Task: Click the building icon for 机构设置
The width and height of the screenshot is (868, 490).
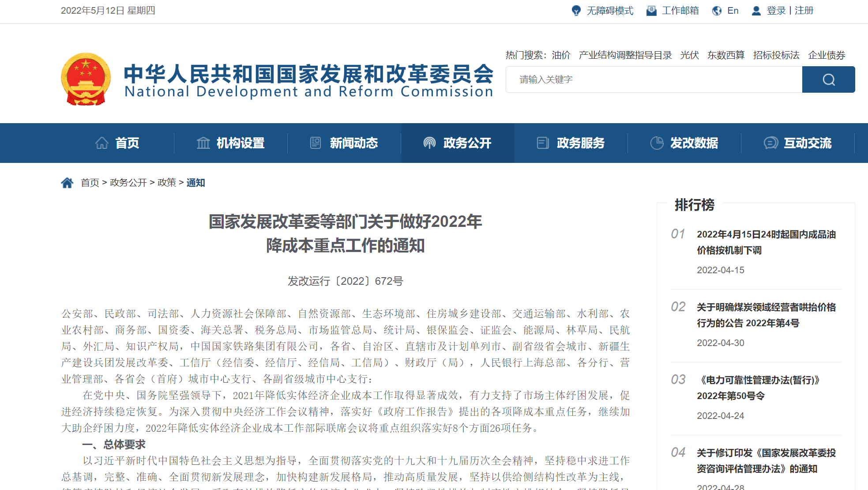Action: tap(203, 143)
